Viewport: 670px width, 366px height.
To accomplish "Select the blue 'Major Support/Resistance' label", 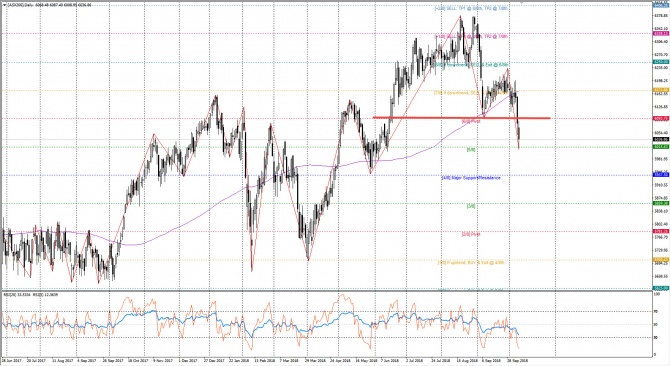I will (470, 178).
